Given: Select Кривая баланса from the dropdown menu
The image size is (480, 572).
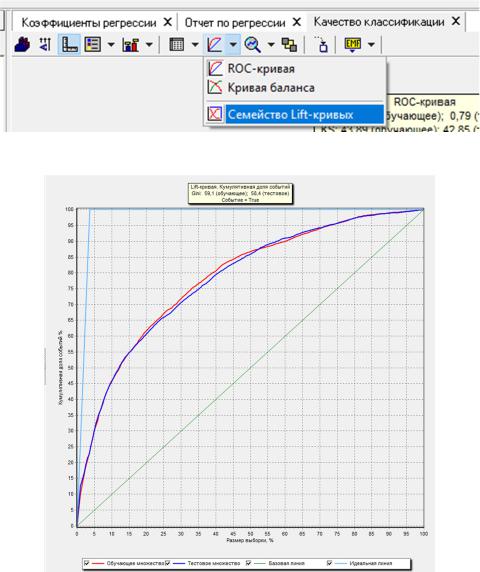Looking at the screenshot, I should 271,88.
